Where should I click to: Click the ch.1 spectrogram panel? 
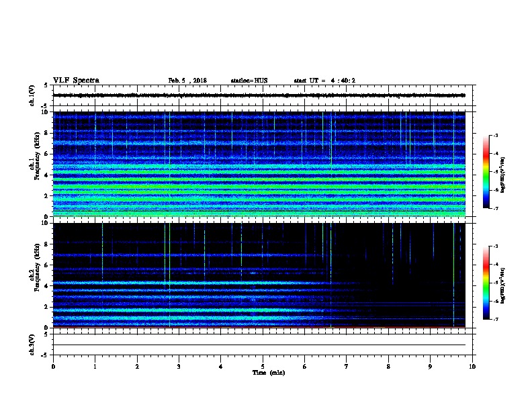coord(259,164)
